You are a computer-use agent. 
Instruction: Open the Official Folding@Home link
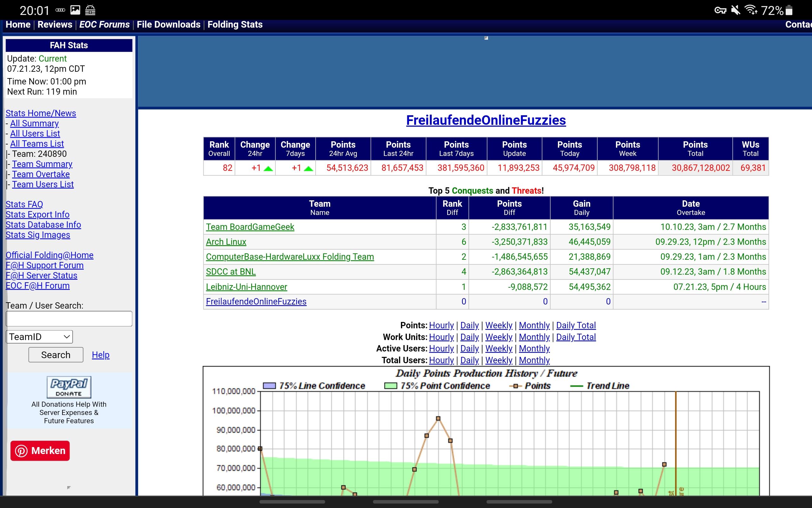coord(50,255)
